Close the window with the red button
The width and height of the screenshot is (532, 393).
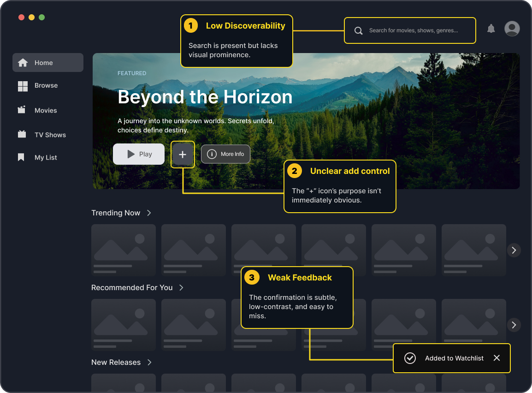[21, 18]
